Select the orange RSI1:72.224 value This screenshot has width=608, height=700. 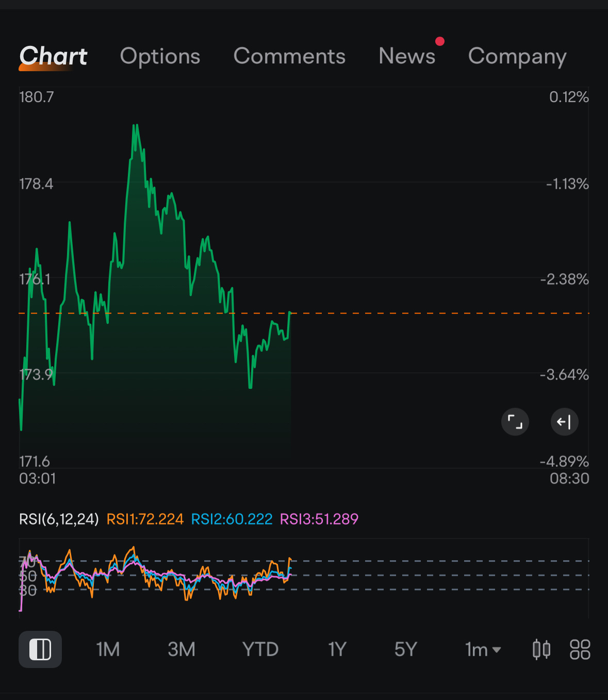(x=145, y=519)
